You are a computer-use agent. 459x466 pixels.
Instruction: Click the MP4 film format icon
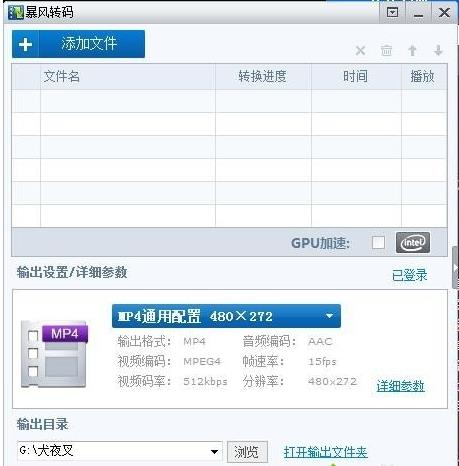(x=54, y=354)
